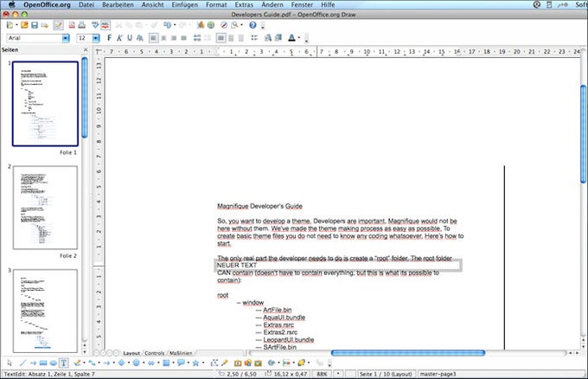This screenshot has height=379, width=588.
Task: Open OpenOffice Help question mark icon
Action: pos(252,25)
